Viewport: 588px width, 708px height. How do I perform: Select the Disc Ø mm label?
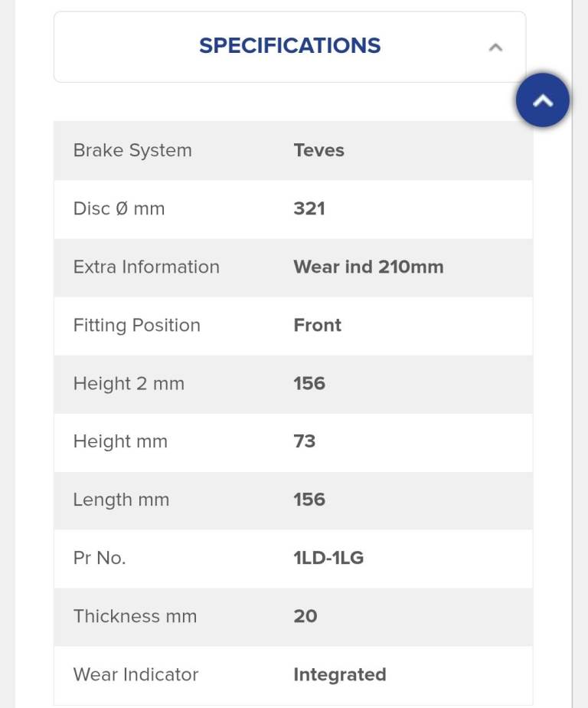tap(119, 208)
